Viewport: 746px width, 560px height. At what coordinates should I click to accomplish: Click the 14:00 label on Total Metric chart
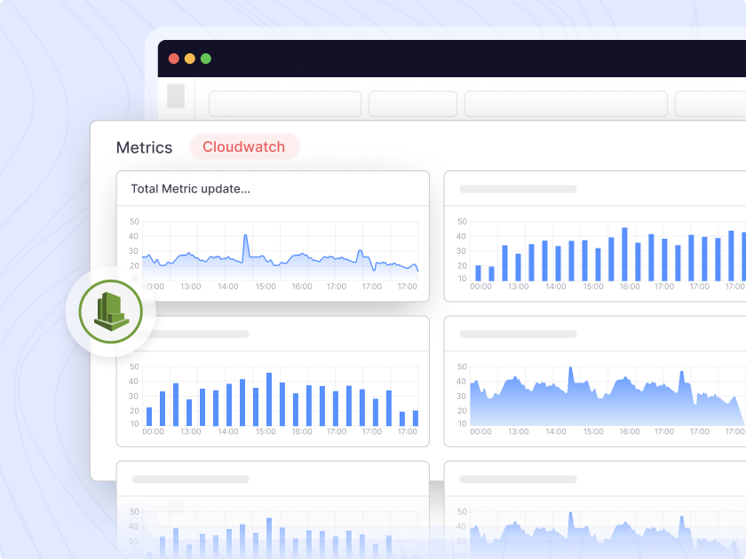228,287
